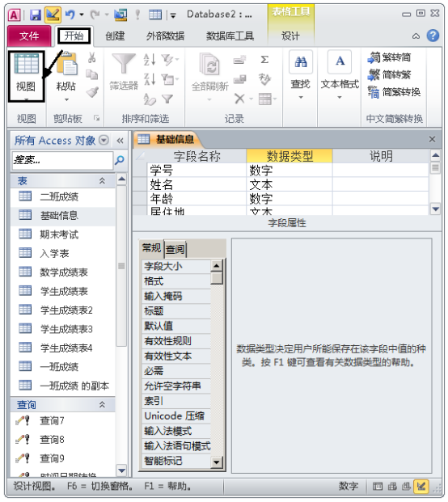Viewport: 448px width, 502px height.
Task: Click the Undo arrow icon
Action: [x=70, y=15]
